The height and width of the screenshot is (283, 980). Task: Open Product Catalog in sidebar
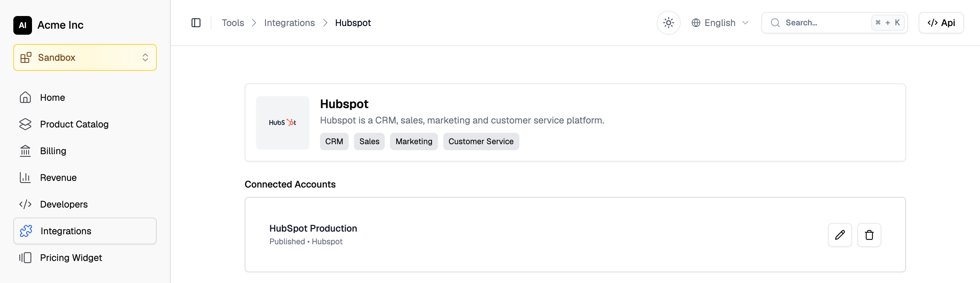85,124
